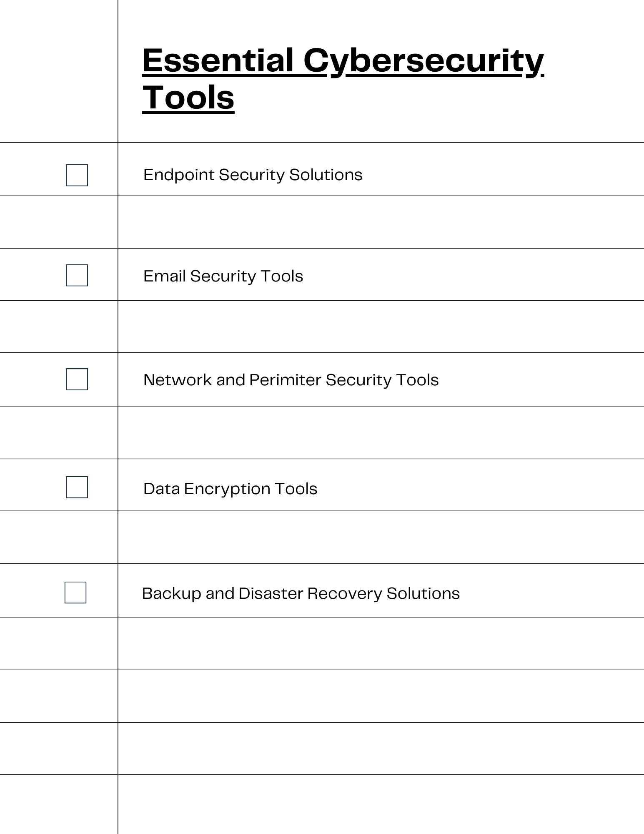The width and height of the screenshot is (644, 834).
Task: Toggle the Data Encryption Tools checkbox
Action: pos(77,487)
